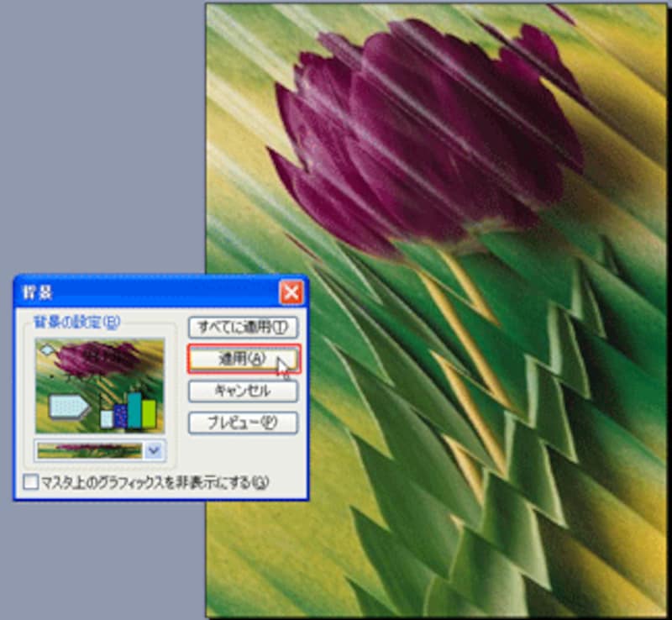Click the purple title area in preview thumbnail

tap(97, 357)
